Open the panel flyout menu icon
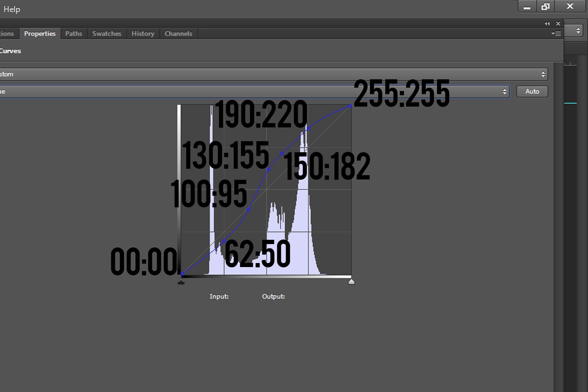588x392 pixels. pos(556,33)
